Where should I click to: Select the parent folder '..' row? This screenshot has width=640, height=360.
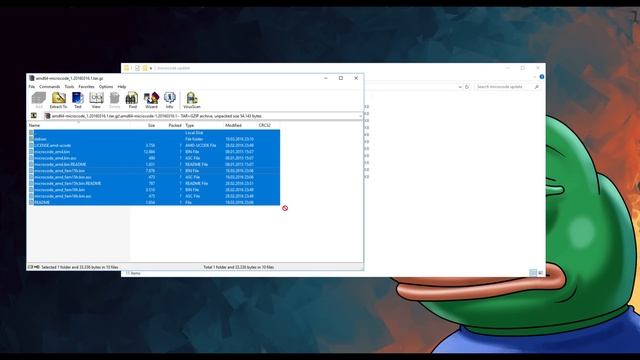(154, 133)
